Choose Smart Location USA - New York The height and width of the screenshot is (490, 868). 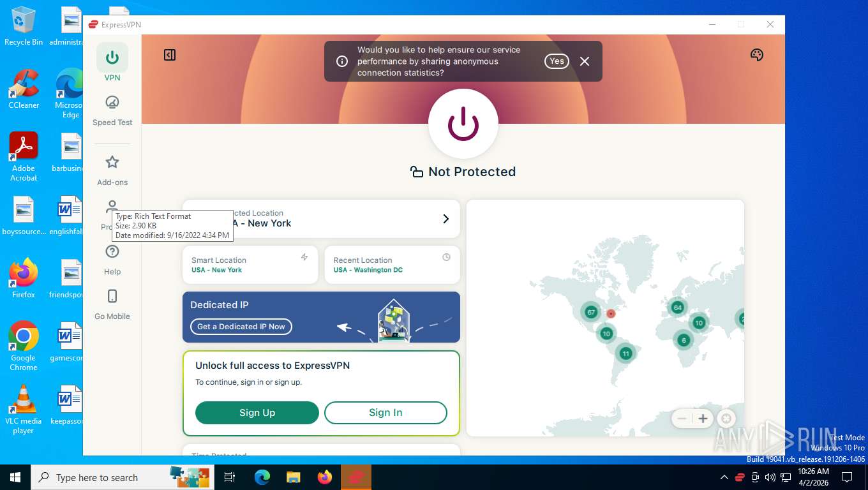pos(250,265)
